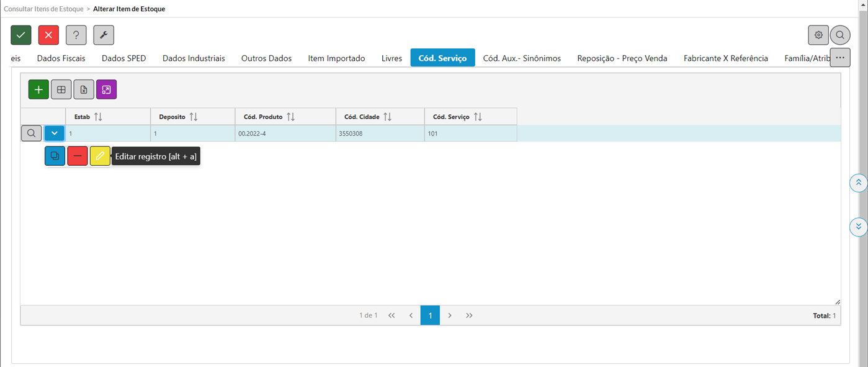
Task: Sort by Cód. Produto column arrows
Action: click(291, 117)
